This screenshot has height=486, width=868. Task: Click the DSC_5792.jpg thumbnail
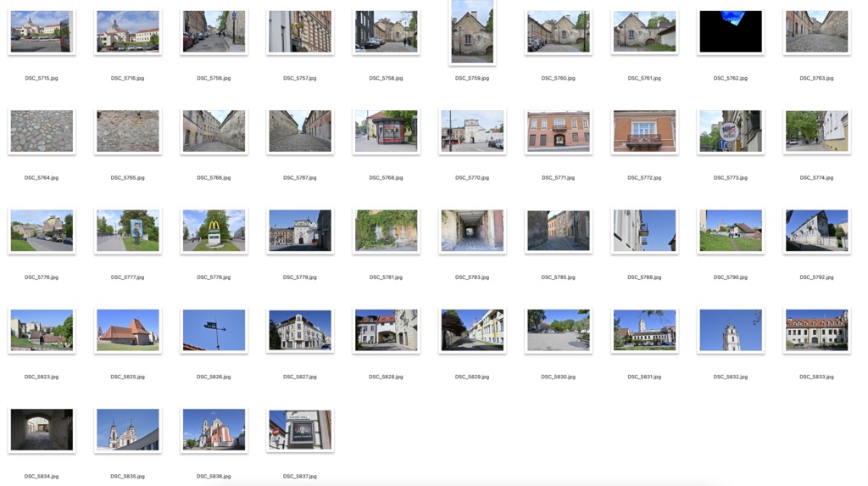816,231
